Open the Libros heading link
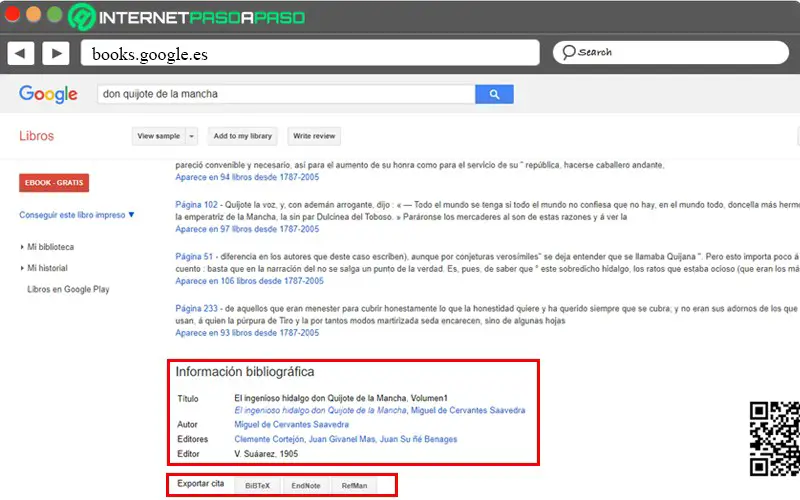 [x=36, y=136]
